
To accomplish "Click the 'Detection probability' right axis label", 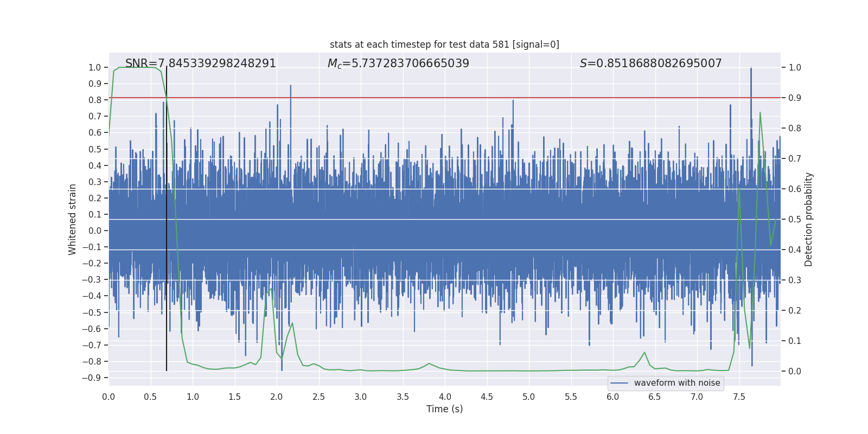I will tap(808, 219).
